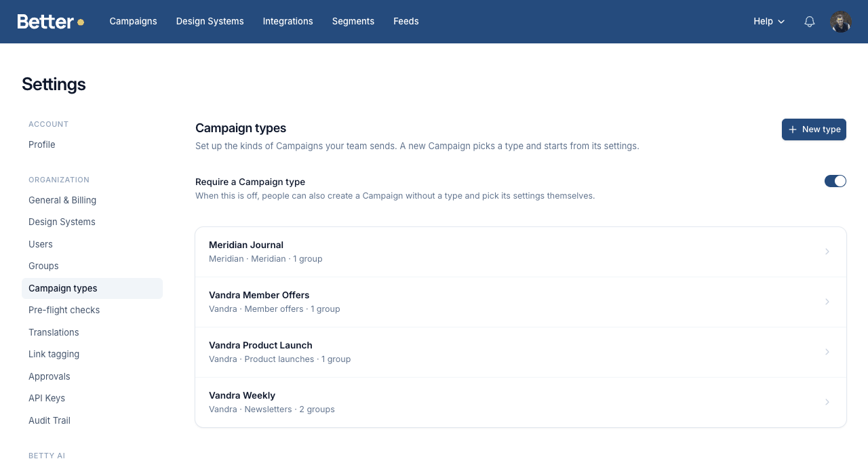Open Translations settings

(x=92, y=332)
